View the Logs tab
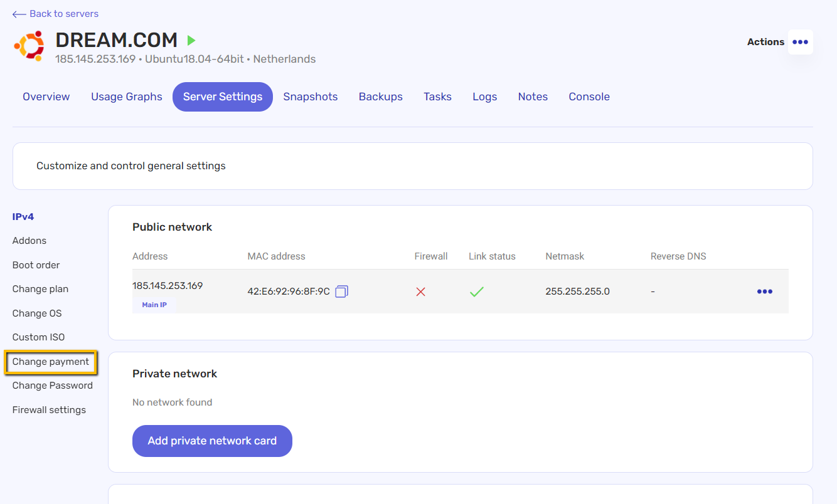This screenshot has width=837, height=504. (x=485, y=97)
